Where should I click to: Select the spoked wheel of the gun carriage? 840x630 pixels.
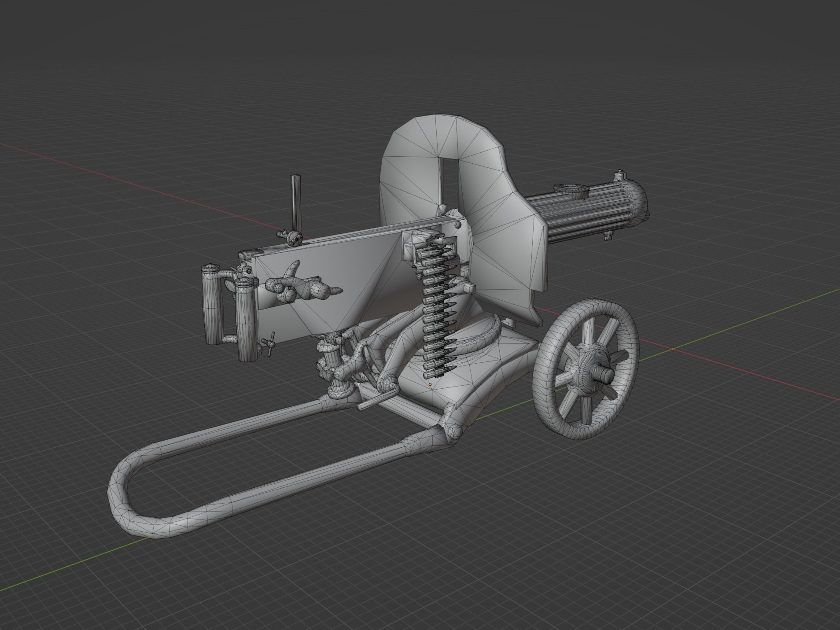586,368
